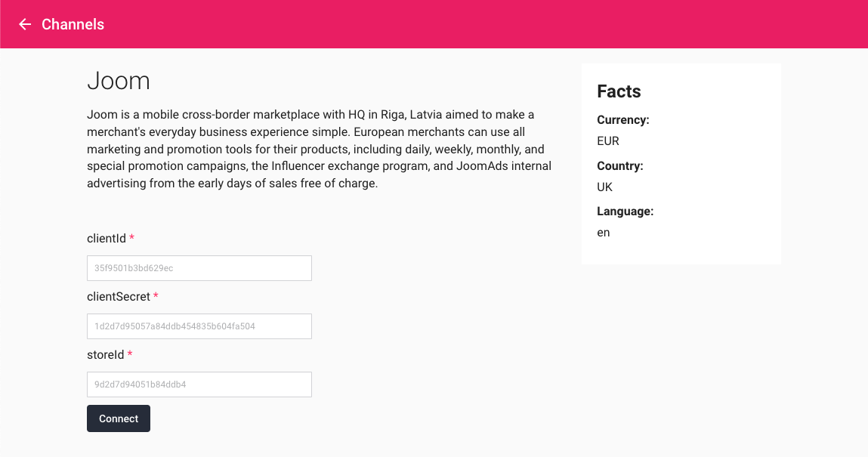This screenshot has height=457, width=868.
Task: Open the Channels header title
Action: coord(73,24)
